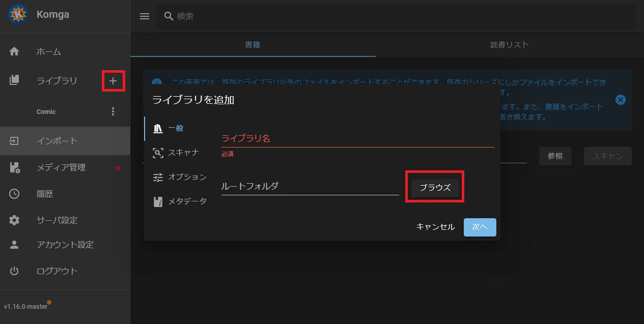The image size is (644, 324).
Task: Click キャンセル to cancel dialog
Action: (x=435, y=227)
